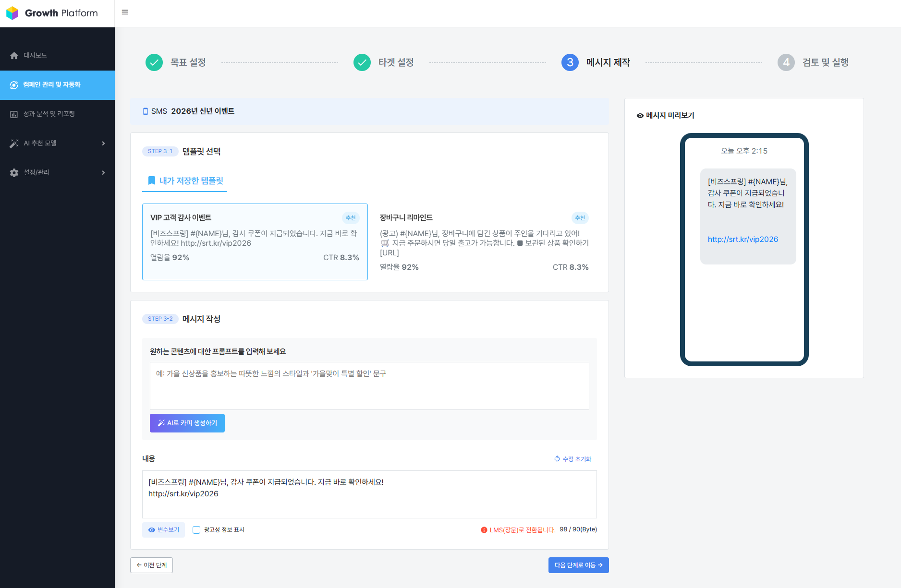Image resolution: width=901 pixels, height=588 pixels.
Task: Select the 대시보드 home icon in sidebar
Action: (13, 55)
